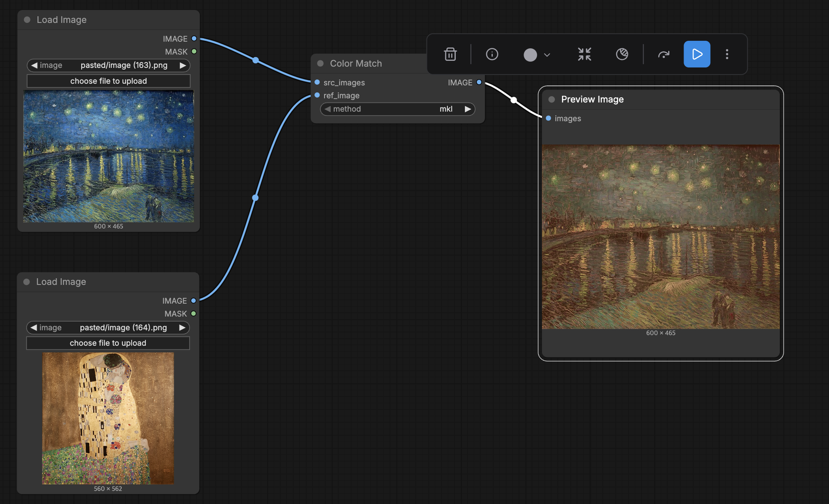Select previous image for image (164).png
This screenshot has height=504, width=829.
(x=34, y=328)
